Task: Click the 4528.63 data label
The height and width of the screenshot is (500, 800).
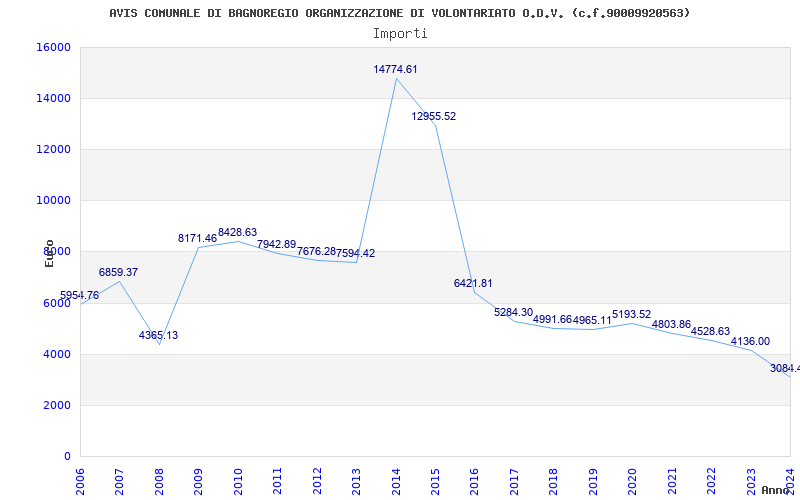Action: (710, 332)
